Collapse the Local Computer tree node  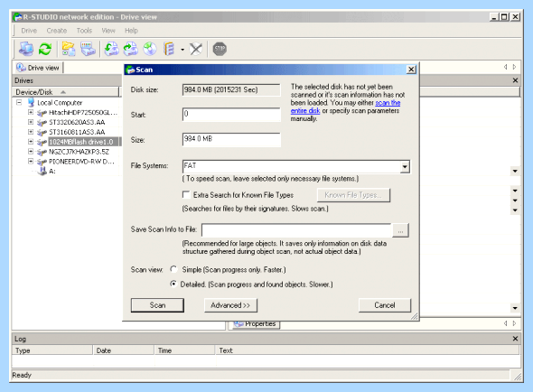[x=19, y=102]
